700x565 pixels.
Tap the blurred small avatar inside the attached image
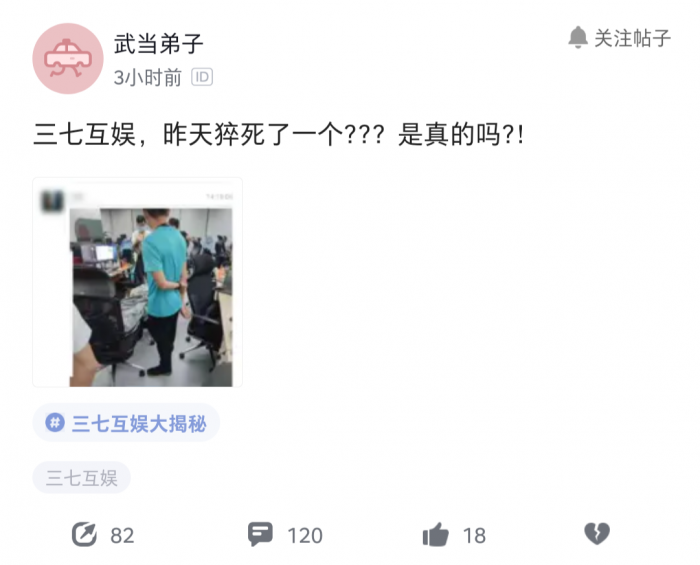point(53,201)
